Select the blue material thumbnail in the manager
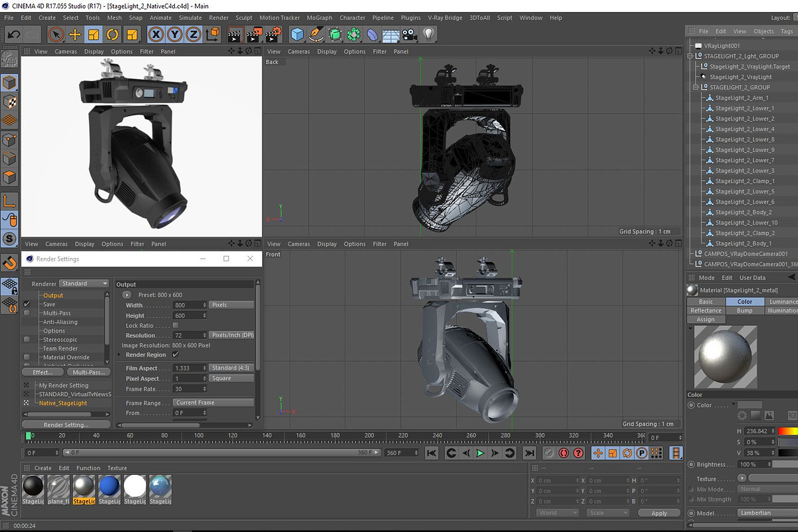Viewport: 798px width, 532px height. pos(109,489)
